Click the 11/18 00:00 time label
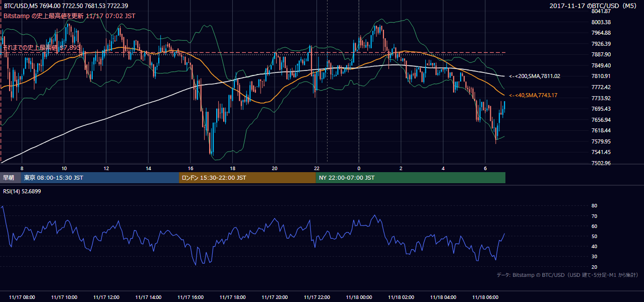Viewport: 644px width, 302px height. pyautogui.click(x=359, y=297)
